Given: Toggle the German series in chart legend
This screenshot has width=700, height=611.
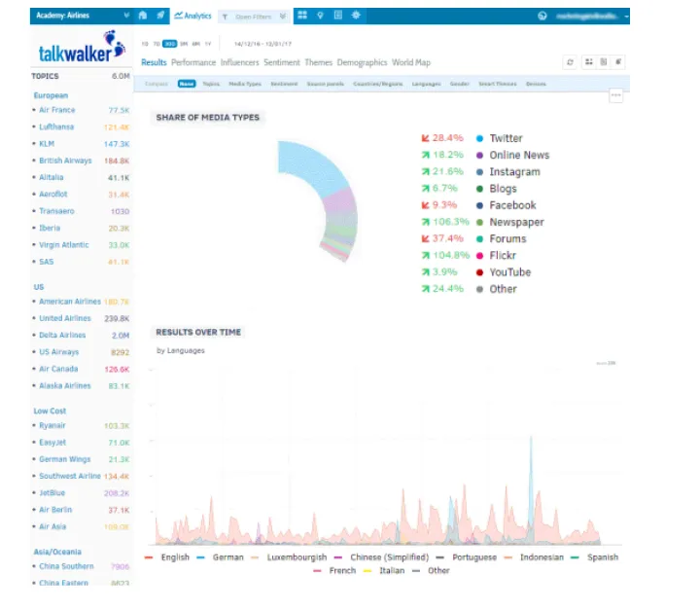Looking at the screenshot, I should point(220,557).
